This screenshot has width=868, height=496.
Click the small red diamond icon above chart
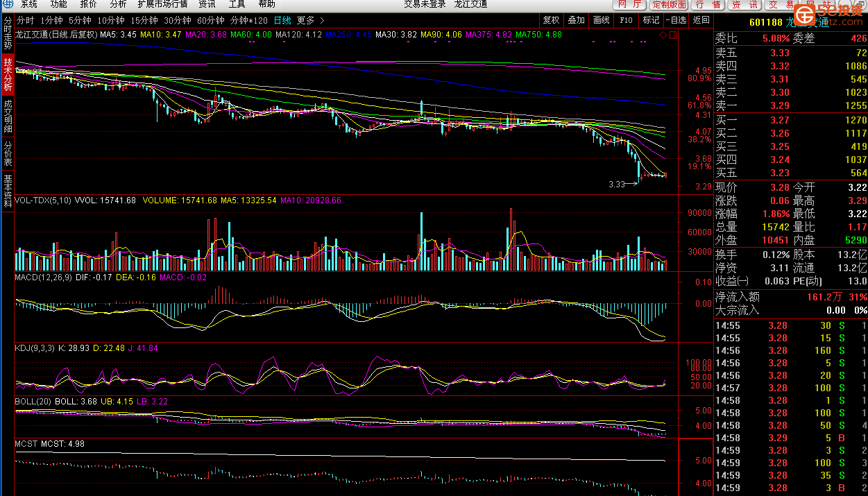(663, 34)
